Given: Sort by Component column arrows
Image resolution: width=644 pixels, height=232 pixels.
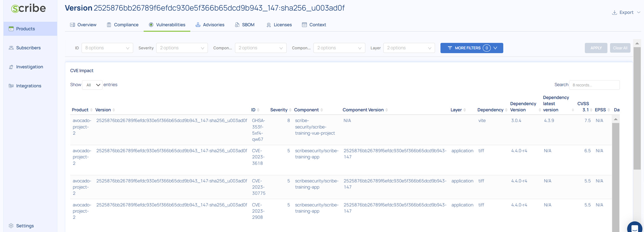Looking at the screenshot, I should pos(322,110).
